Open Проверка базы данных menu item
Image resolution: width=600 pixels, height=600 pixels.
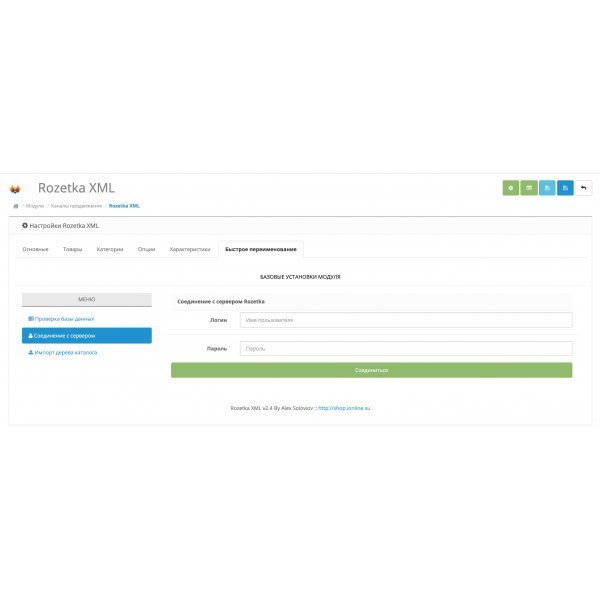[87, 319]
